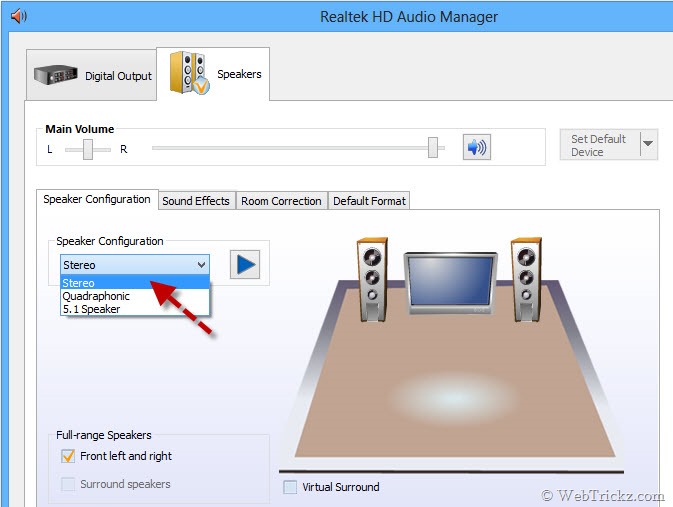Open the Default Format tab

pyautogui.click(x=369, y=201)
